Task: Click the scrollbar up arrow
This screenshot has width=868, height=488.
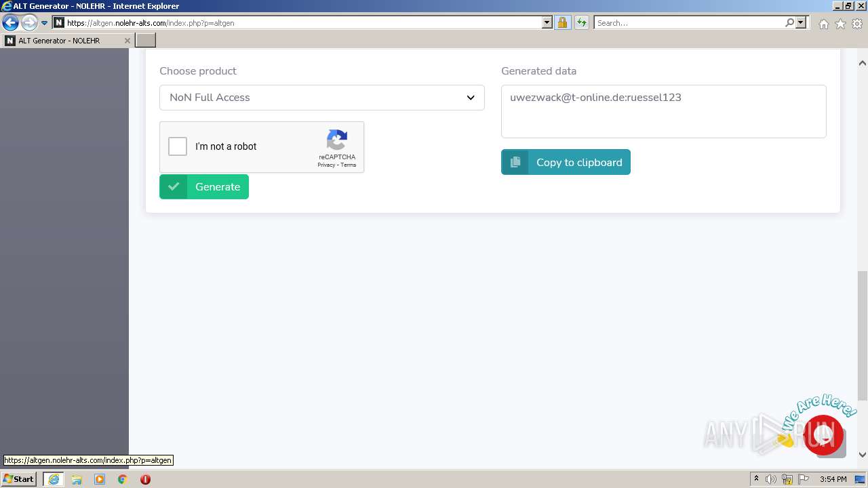Action: click(863, 63)
